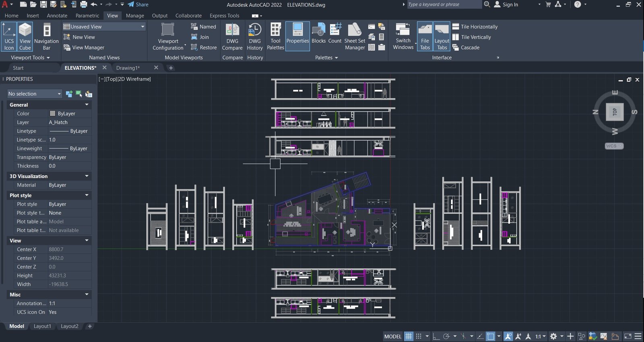This screenshot has width=644, height=342.
Task: Open the DWG Compare tool
Action: 232,37
